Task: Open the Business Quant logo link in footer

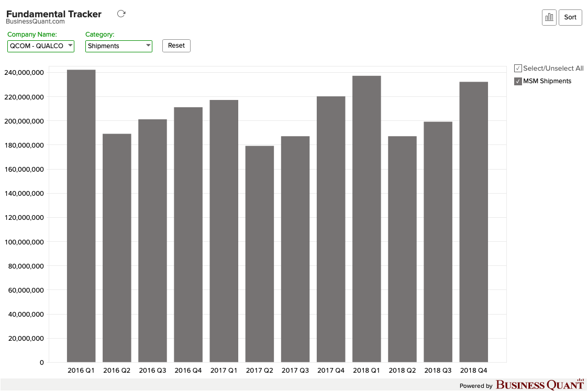Action: point(540,385)
